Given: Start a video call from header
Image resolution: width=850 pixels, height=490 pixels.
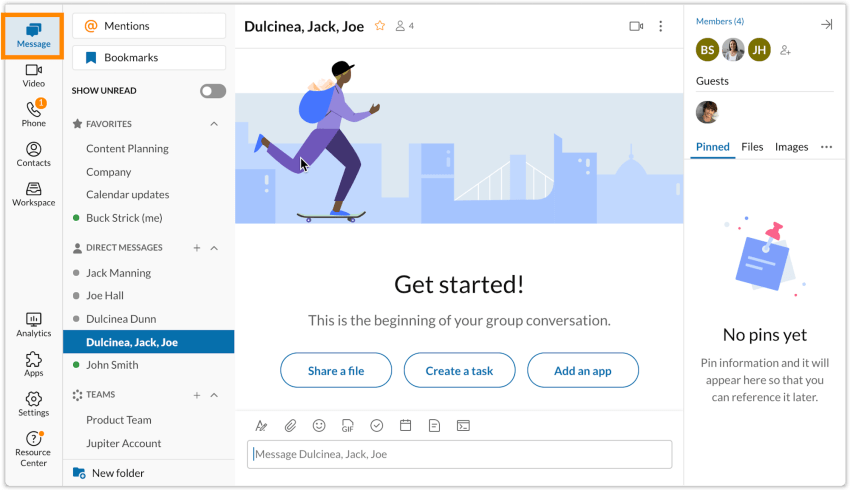Looking at the screenshot, I should coord(636,26).
